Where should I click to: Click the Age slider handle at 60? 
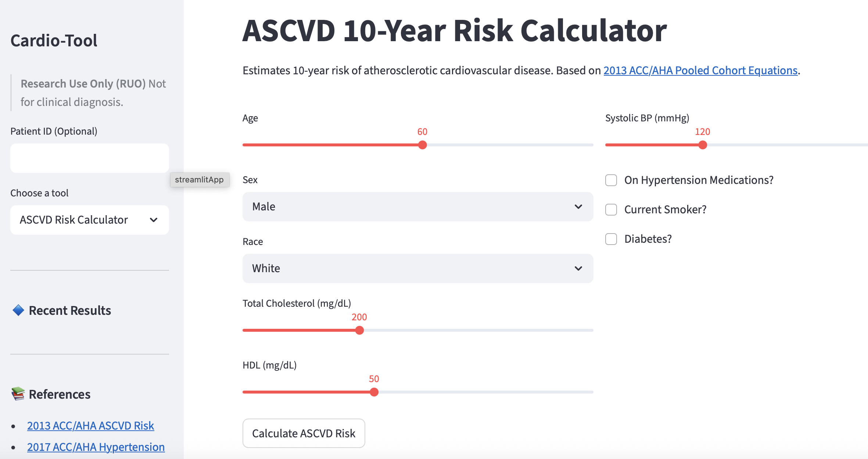(x=423, y=145)
